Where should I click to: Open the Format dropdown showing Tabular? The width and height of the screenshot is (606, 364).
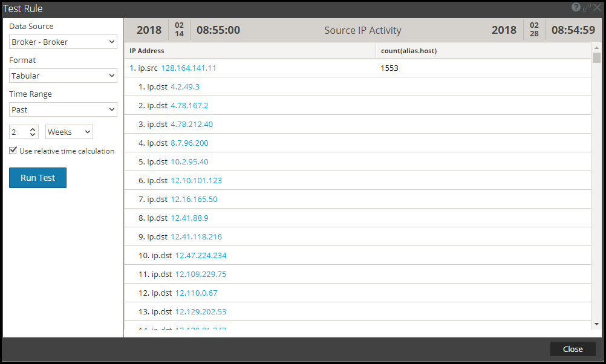63,76
